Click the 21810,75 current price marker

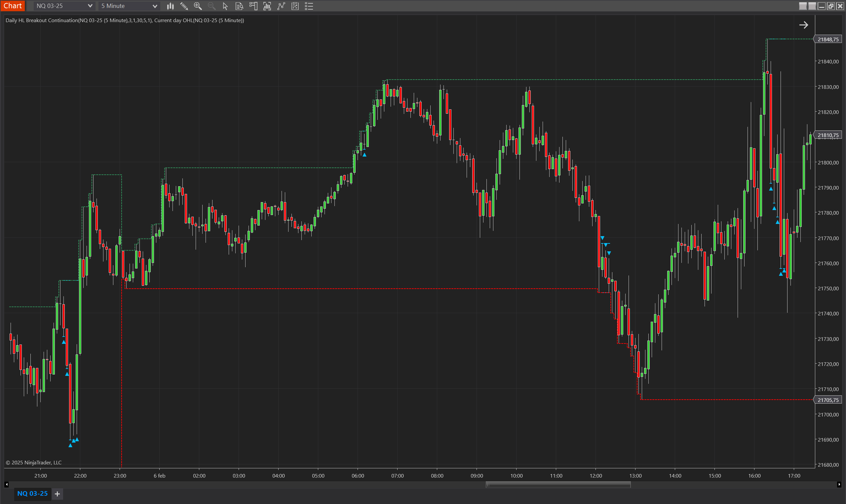coord(827,135)
